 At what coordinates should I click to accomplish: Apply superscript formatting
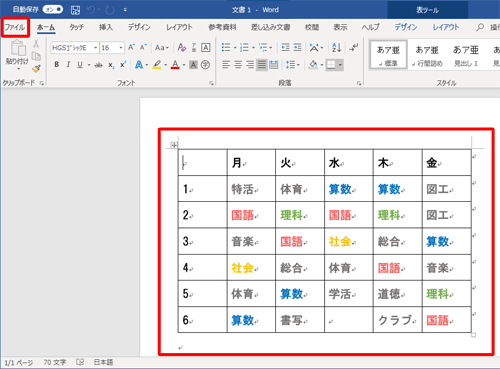[x=123, y=65]
